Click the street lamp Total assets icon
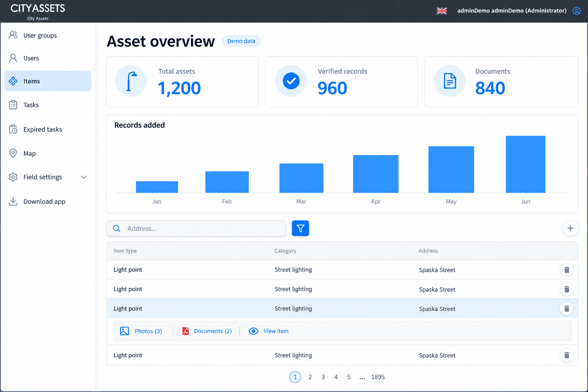 pos(131,81)
